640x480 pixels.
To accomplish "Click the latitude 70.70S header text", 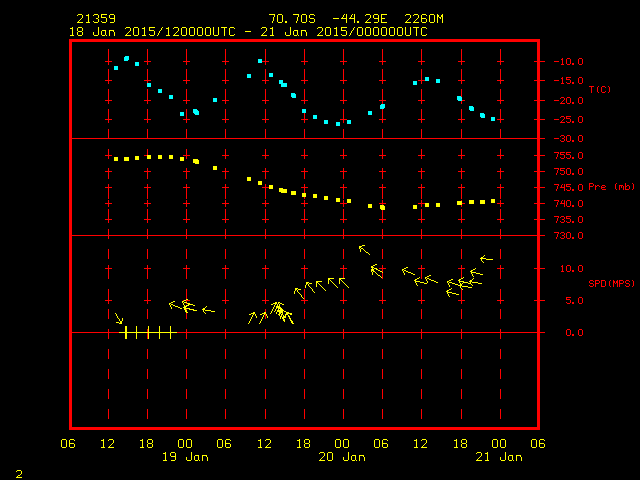I will tap(292, 19).
